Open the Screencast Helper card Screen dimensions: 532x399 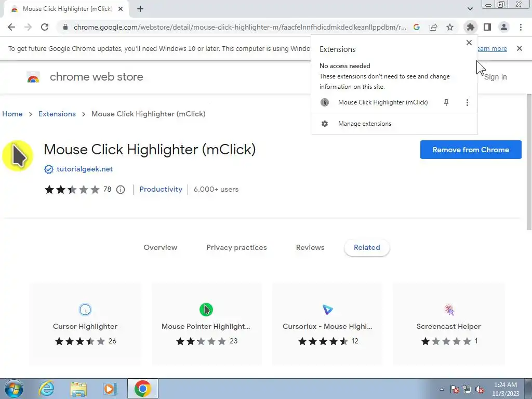tap(448, 324)
